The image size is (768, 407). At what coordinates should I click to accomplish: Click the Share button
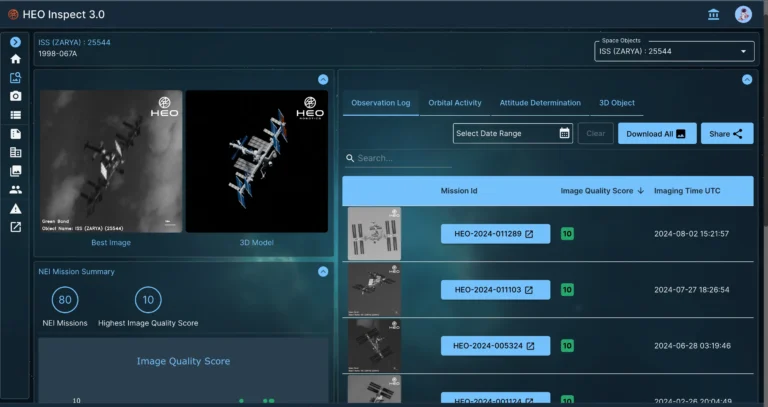pyautogui.click(x=727, y=134)
